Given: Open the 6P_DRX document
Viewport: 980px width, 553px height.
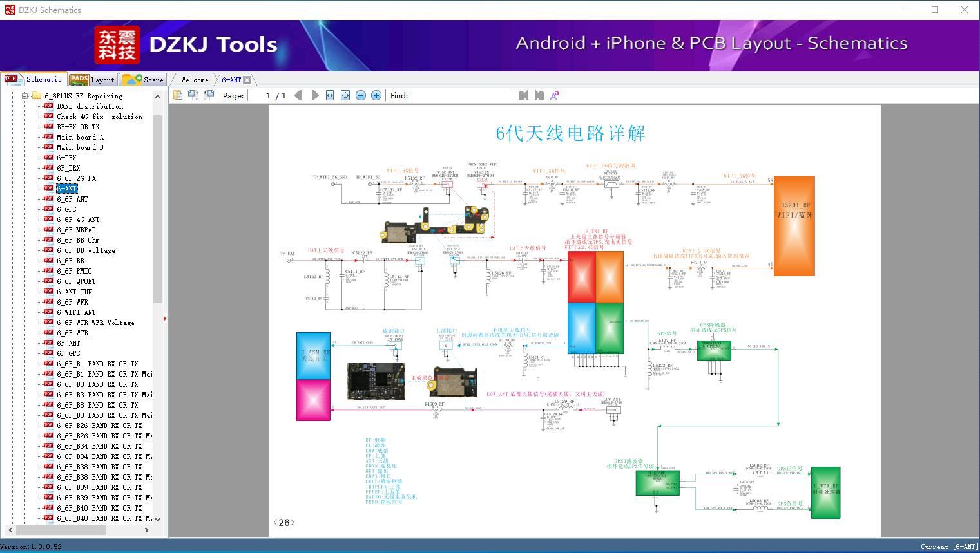Looking at the screenshot, I should (x=68, y=168).
